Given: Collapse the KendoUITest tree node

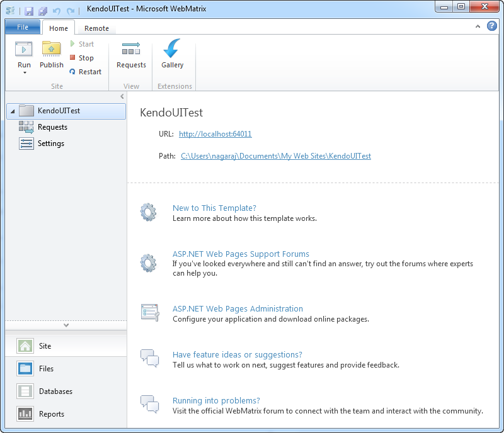Looking at the screenshot, I should tap(13, 111).
